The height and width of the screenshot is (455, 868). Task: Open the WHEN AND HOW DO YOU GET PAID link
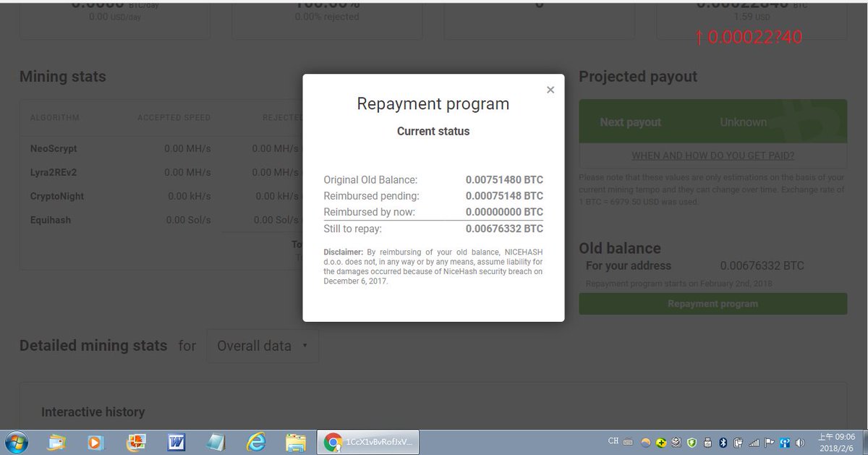(713, 156)
